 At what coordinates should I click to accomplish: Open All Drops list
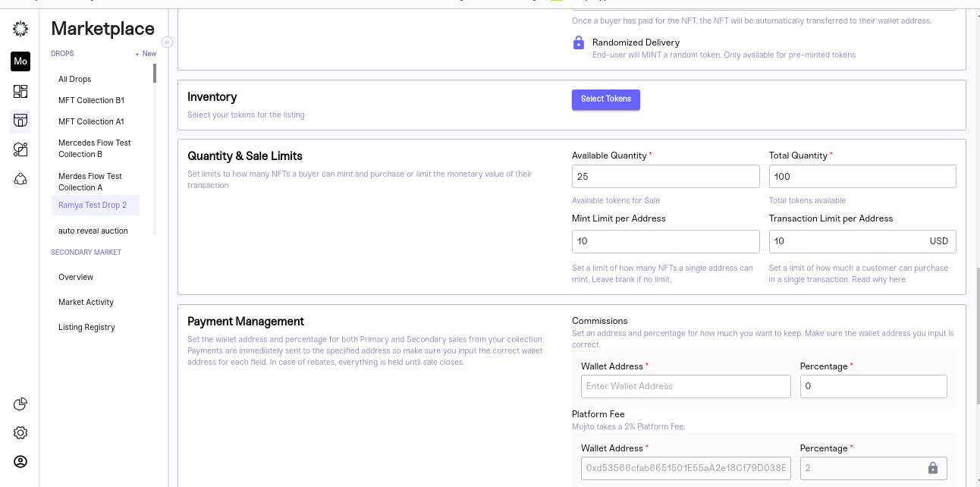coord(74,79)
